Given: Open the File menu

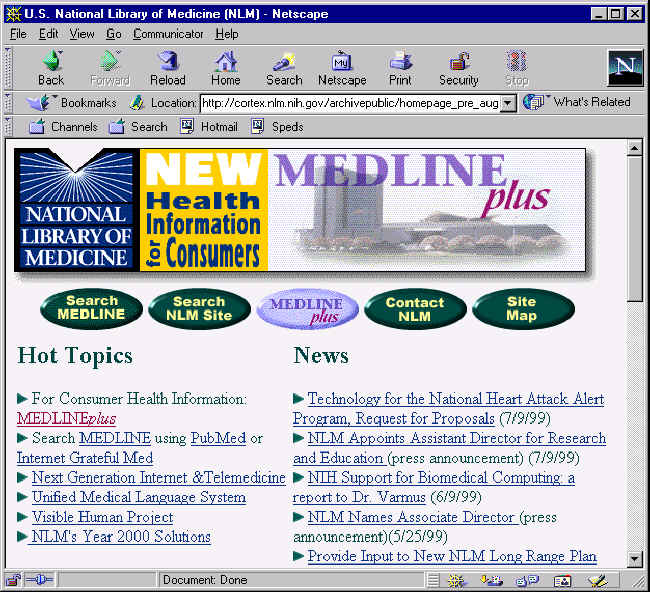Looking at the screenshot, I should tap(18, 34).
